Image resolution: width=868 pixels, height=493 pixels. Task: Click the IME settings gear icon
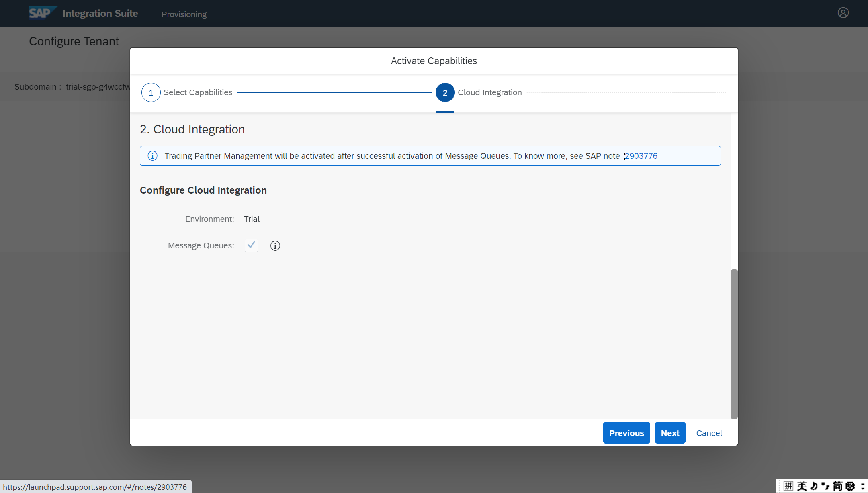850,486
